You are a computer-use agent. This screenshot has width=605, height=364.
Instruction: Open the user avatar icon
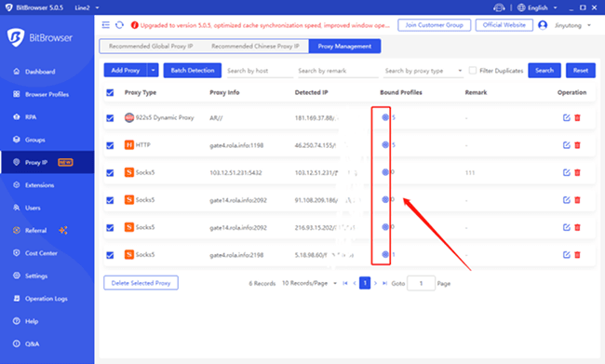point(543,25)
